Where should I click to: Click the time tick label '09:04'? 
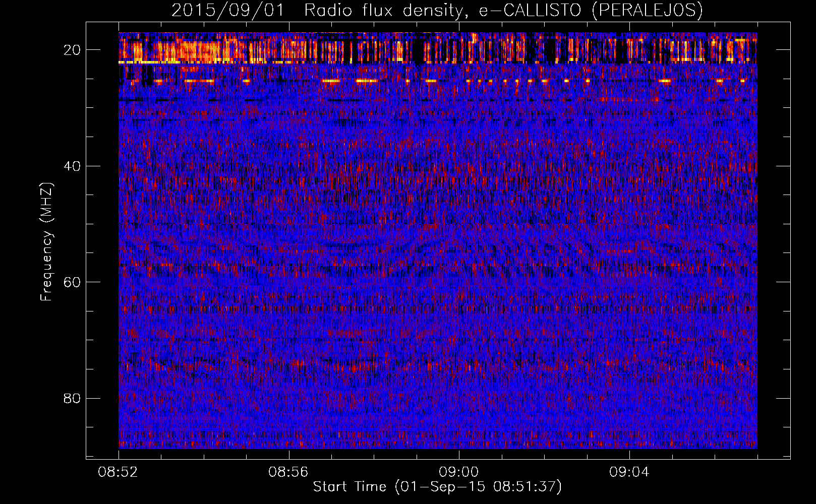coord(629,472)
